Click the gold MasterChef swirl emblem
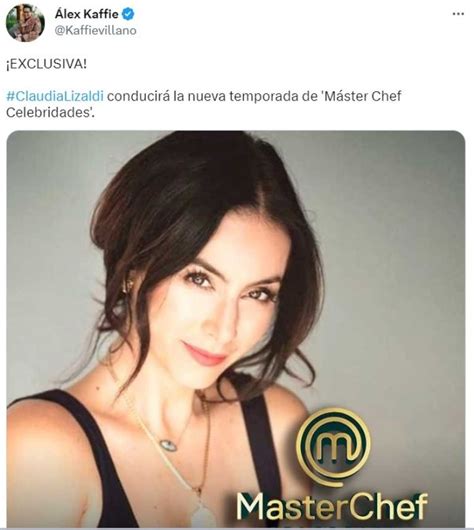Viewport: 474px width, 530px height. coord(333,446)
